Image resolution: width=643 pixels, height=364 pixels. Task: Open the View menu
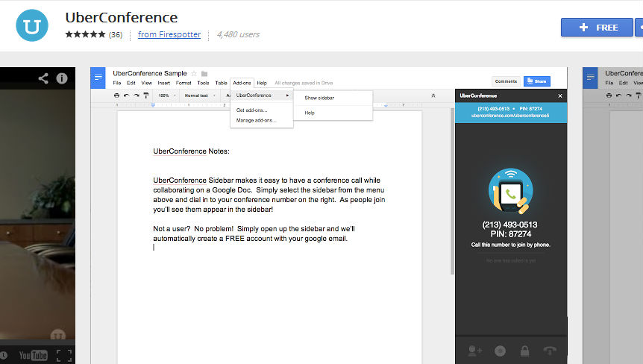[146, 83]
